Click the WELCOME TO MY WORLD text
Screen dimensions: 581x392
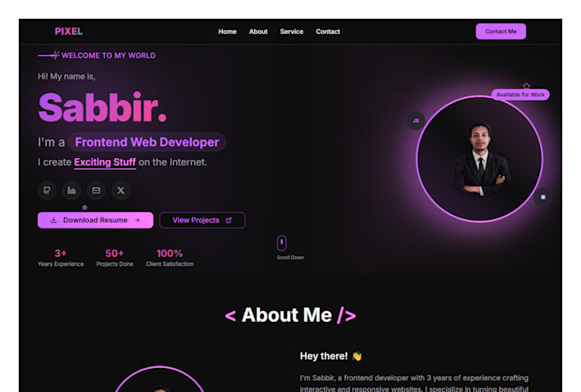point(109,56)
